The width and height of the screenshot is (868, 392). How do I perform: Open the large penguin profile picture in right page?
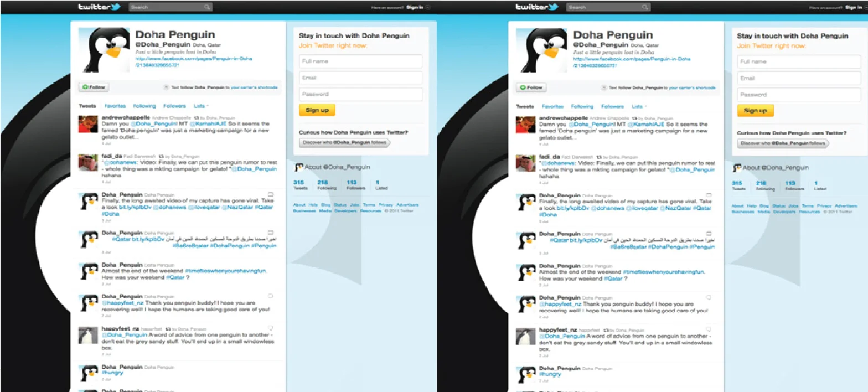pyautogui.click(x=542, y=50)
